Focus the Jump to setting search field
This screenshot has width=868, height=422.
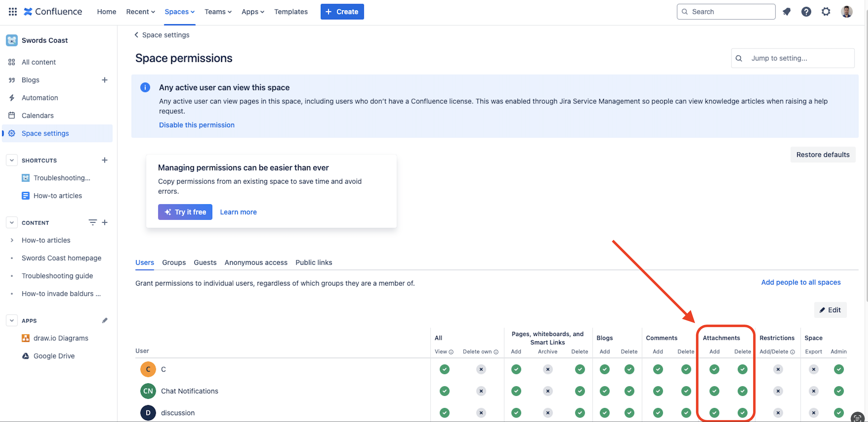pyautogui.click(x=799, y=58)
